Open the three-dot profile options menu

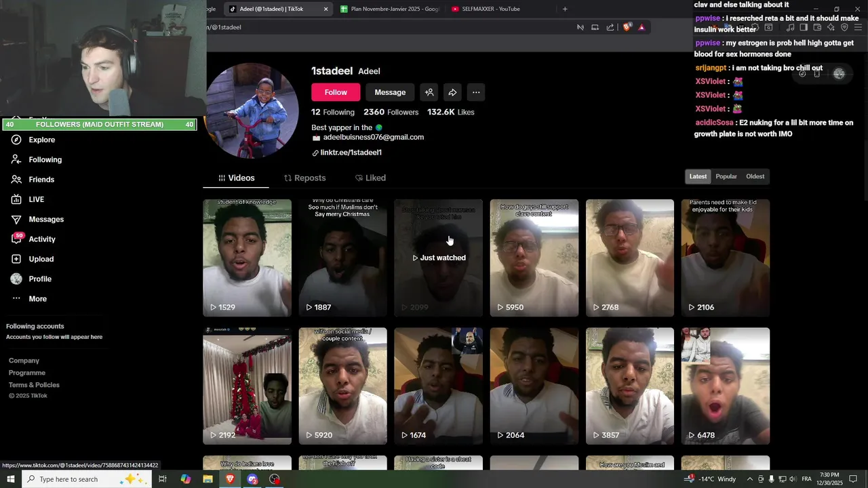click(476, 92)
